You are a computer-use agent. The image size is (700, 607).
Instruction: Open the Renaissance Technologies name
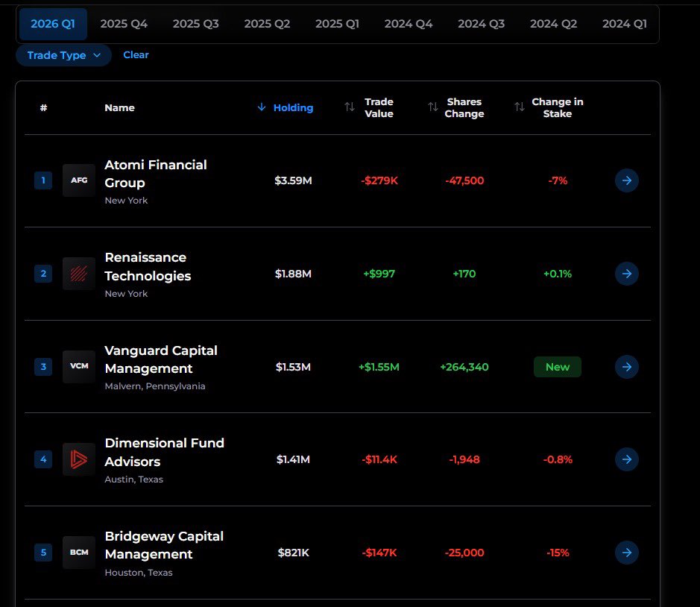(148, 267)
